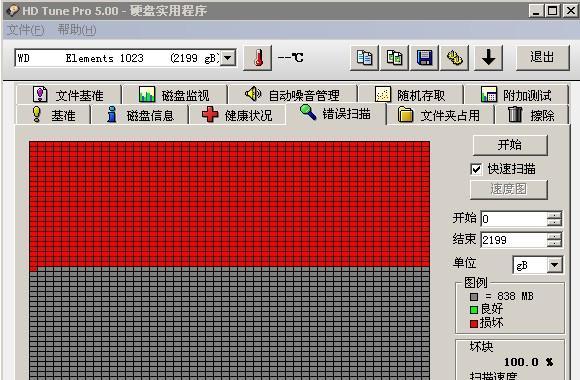Screen dimensions: 580x380
Task: Close the HD Tune Pro window
Action: click(x=570, y=11)
